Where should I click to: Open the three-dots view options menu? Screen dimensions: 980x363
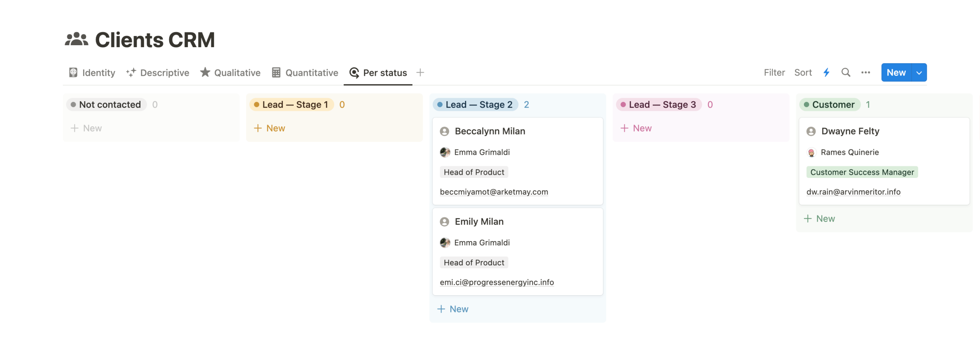pyautogui.click(x=865, y=72)
